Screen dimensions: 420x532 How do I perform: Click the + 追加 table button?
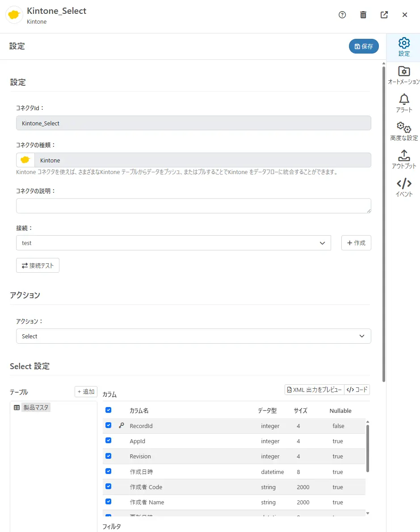[x=86, y=391]
